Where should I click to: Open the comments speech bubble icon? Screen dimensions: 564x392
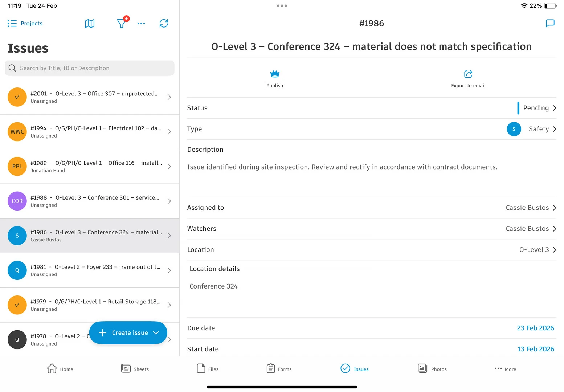coord(550,23)
